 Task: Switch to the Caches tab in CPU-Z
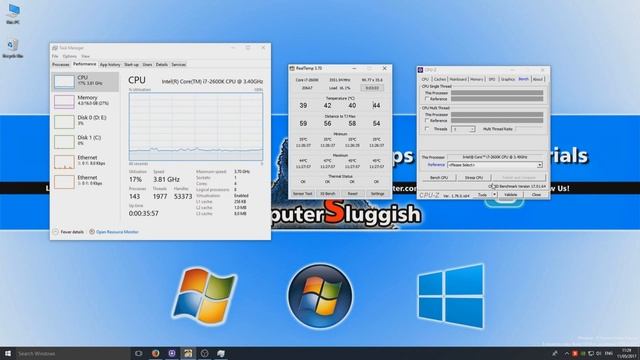[440, 79]
